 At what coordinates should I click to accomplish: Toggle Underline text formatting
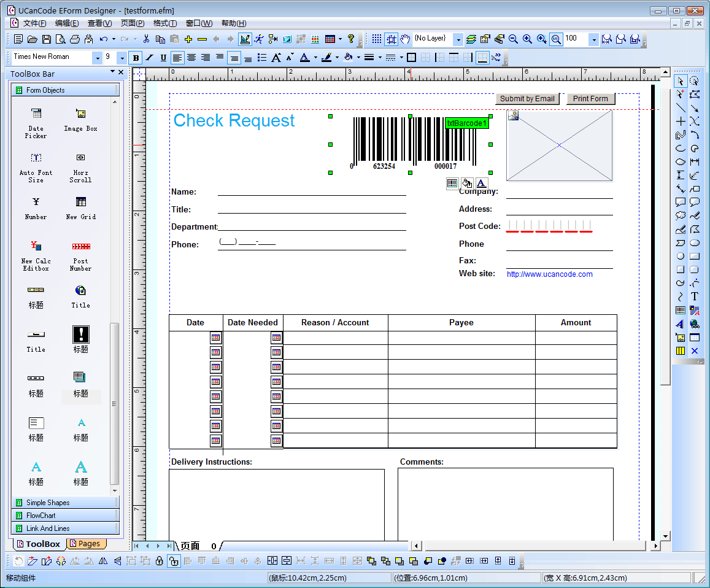[163, 58]
